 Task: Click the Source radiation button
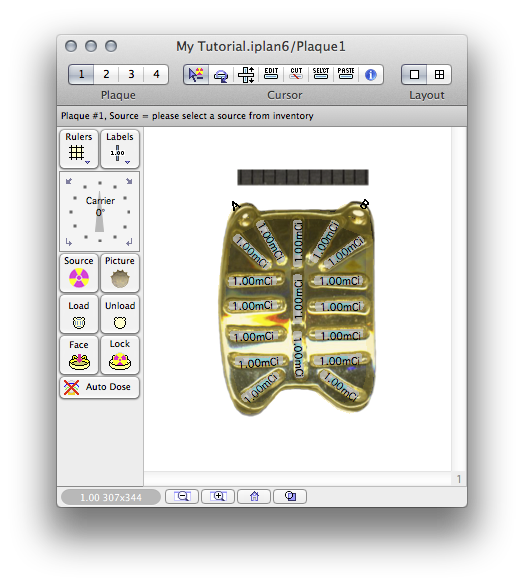tap(79, 273)
